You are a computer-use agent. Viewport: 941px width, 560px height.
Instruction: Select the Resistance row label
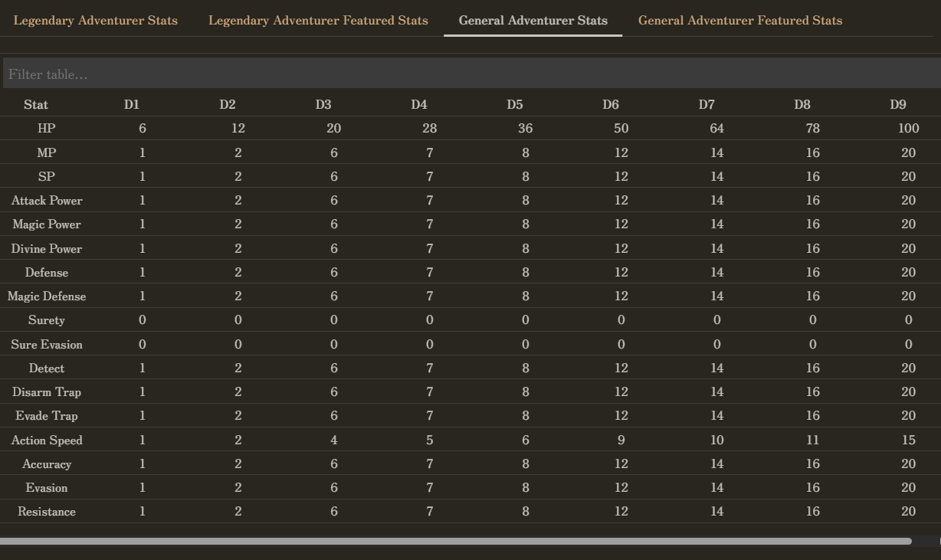coord(47,512)
